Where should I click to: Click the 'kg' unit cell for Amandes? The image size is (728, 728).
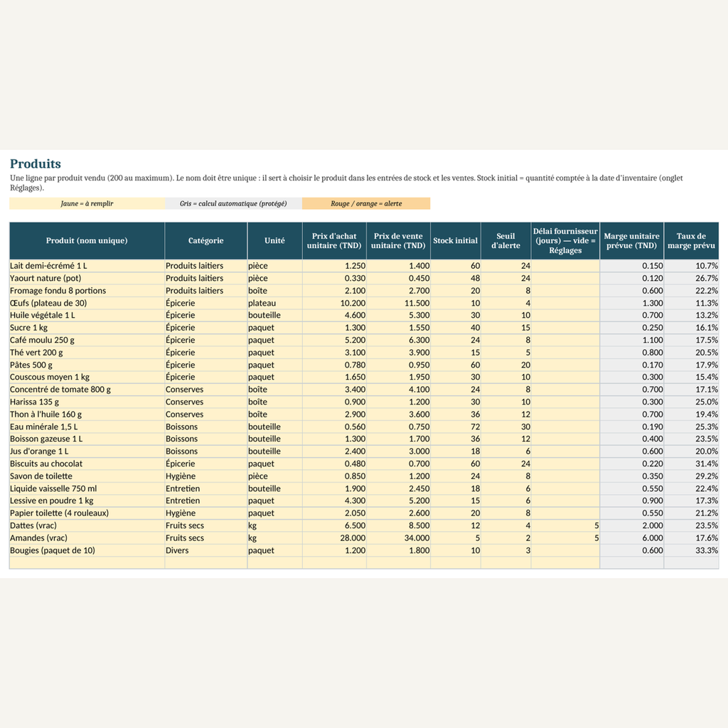(275, 537)
